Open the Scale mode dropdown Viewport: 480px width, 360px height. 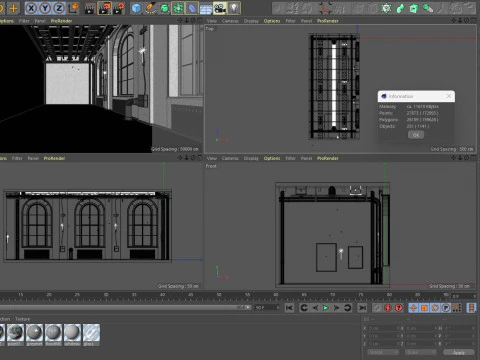420,352
